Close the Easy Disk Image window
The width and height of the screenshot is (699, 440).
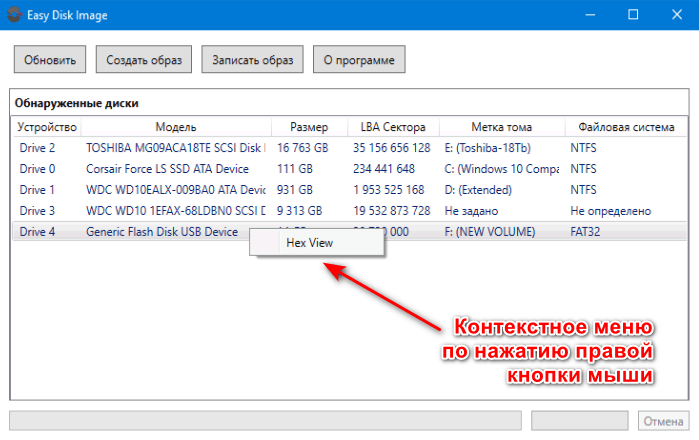[x=677, y=15]
